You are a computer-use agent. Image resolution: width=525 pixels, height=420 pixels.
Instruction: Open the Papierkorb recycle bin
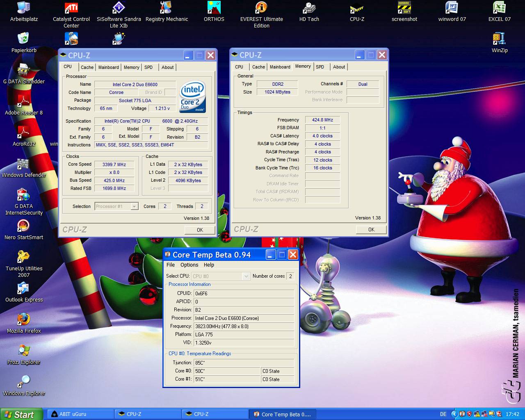(x=24, y=43)
